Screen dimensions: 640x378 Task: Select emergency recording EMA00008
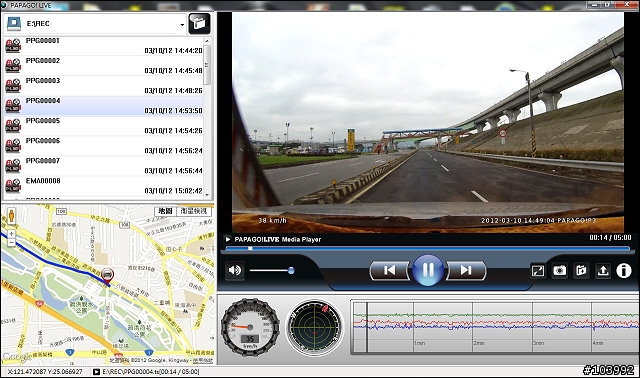coord(103,186)
